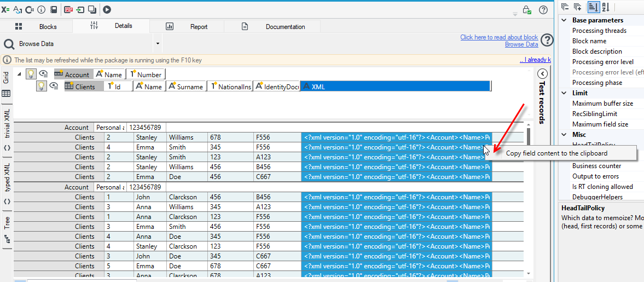Click the circular play run icon
Viewport: 644px width, 282px height.
point(107,9)
